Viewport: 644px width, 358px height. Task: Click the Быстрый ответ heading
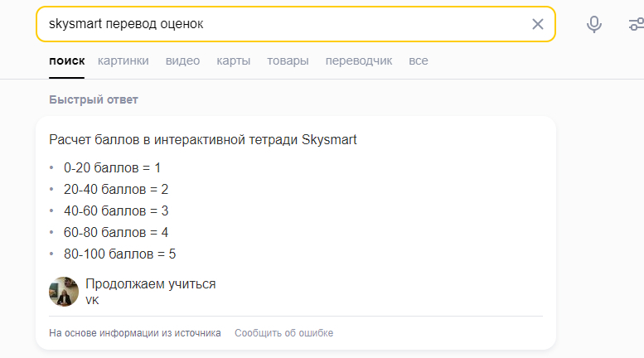pos(94,100)
